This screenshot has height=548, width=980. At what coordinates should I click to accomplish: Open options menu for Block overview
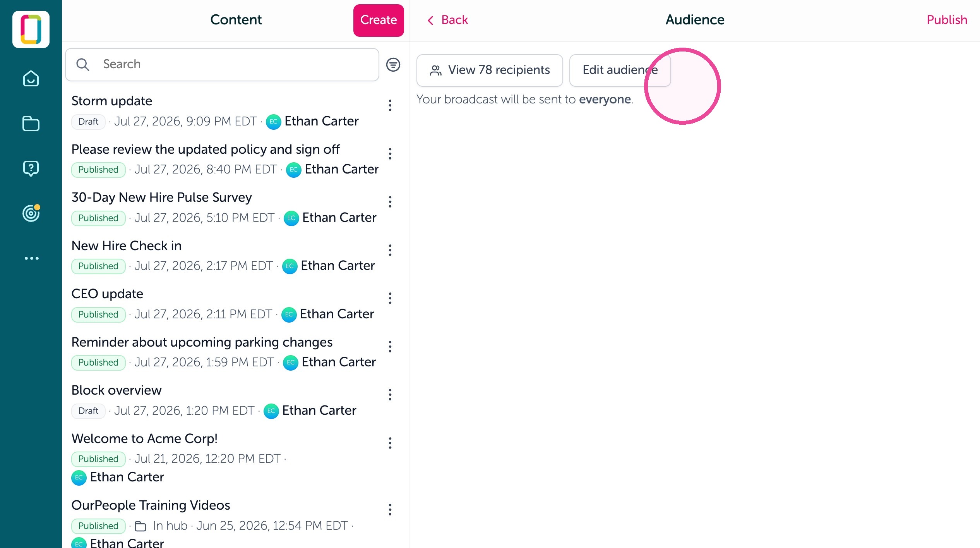390,395
